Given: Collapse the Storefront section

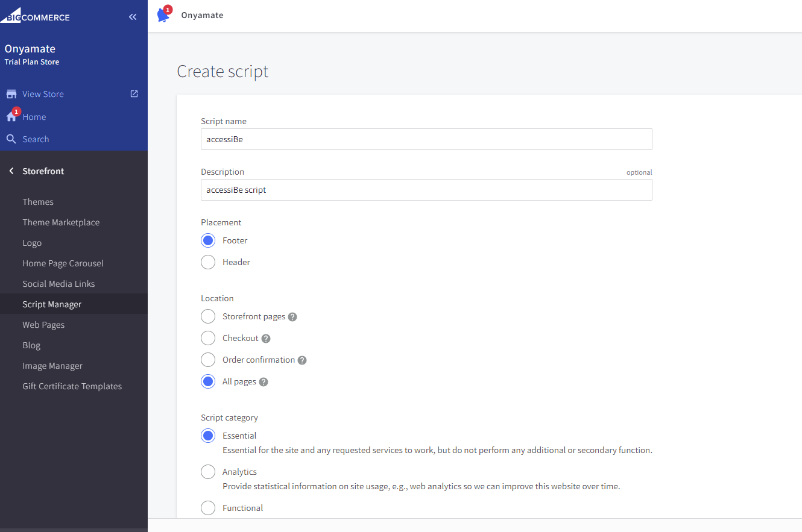Looking at the screenshot, I should 11,171.
